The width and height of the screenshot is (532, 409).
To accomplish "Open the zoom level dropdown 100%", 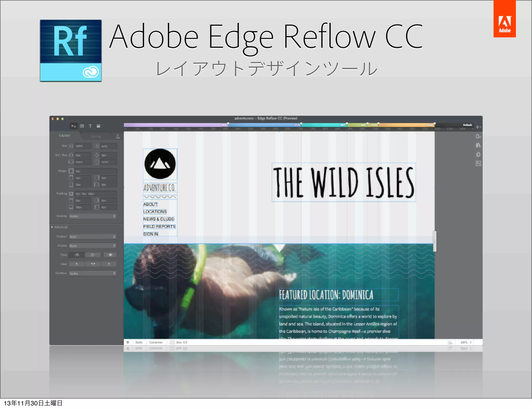I will pos(466,342).
